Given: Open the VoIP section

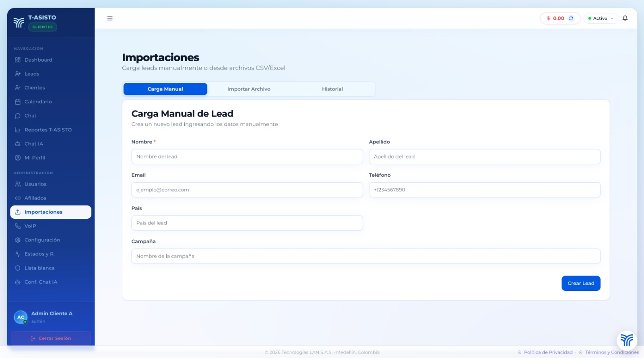Looking at the screenshot, I should tap(30, 226).
